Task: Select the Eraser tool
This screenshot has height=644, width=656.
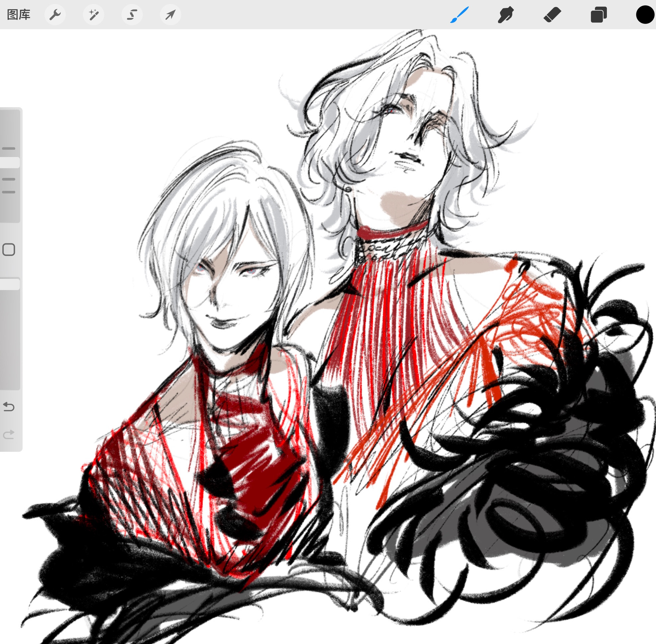Action: tap(552, 15)
